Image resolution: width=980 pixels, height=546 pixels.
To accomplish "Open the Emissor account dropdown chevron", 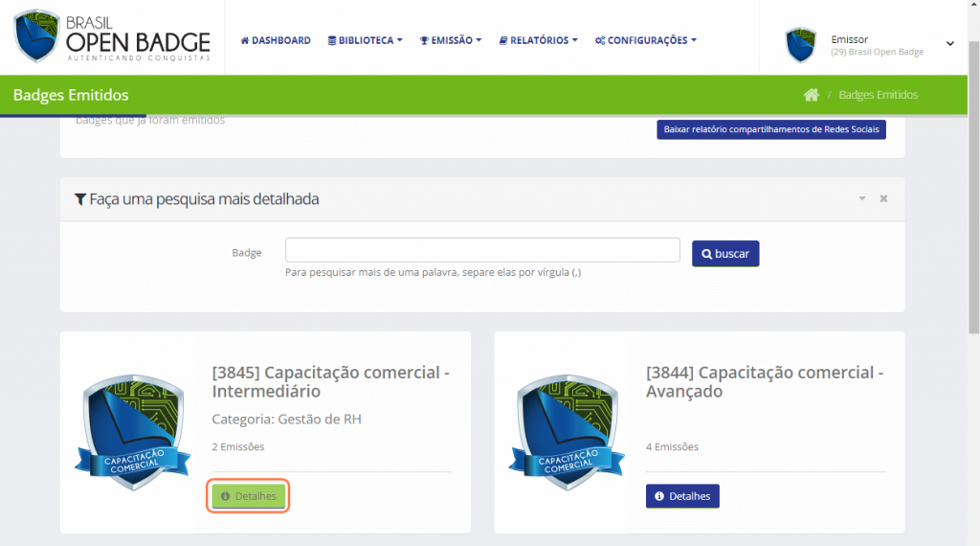I will [x=950, y=44].
